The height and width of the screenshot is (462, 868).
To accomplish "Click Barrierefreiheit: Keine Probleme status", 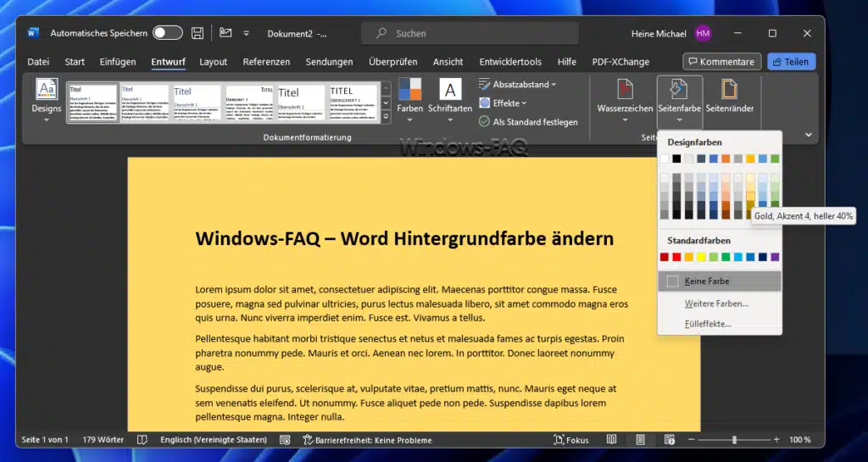I will (x=368, y=440).
